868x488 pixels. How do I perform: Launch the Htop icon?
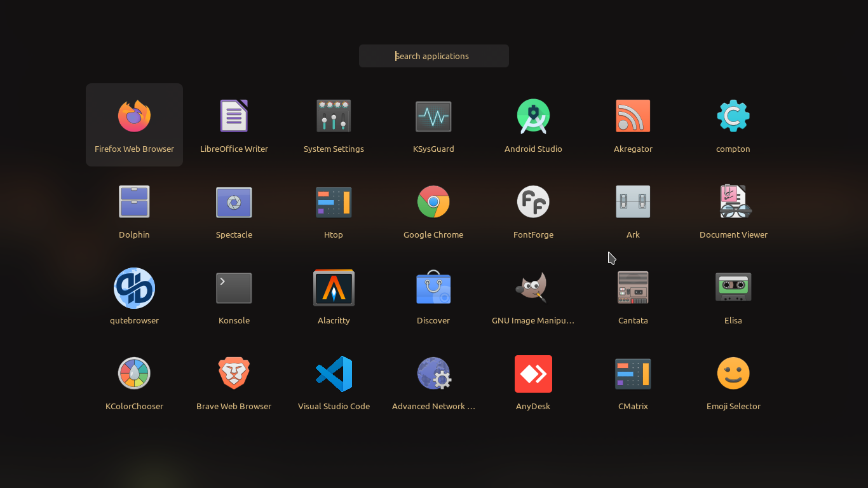(x=334, y=202)
